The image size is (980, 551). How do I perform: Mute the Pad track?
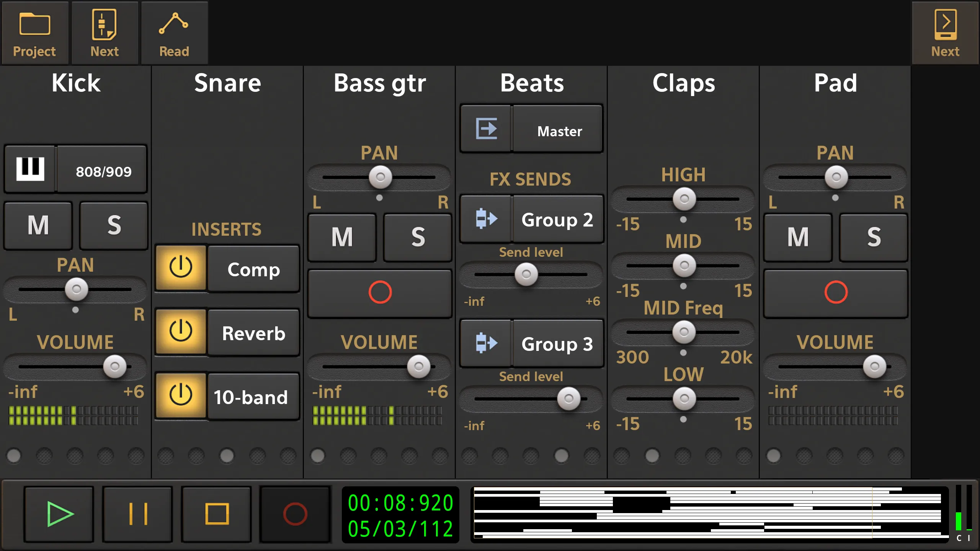tap(798, 238)
